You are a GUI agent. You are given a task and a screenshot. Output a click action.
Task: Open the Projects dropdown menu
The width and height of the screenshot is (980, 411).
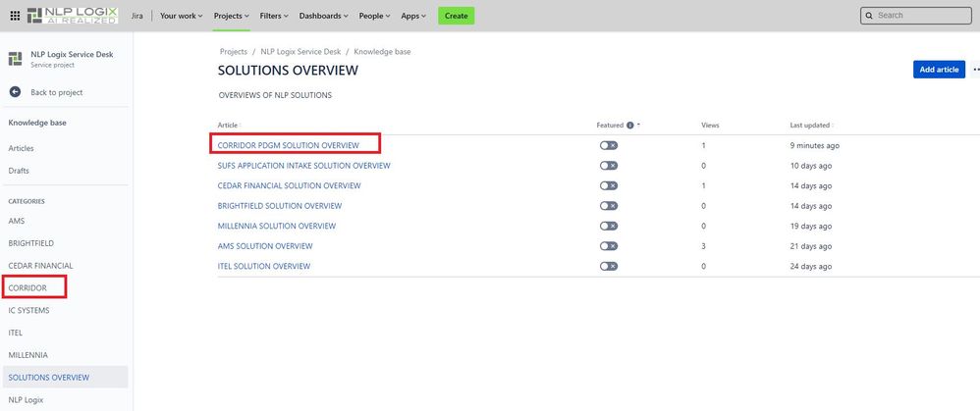click(231, 16)
